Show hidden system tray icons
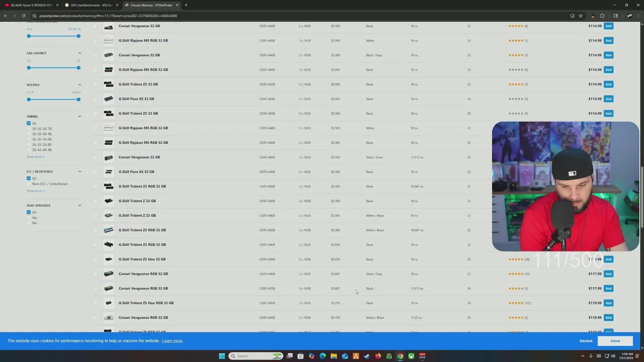 (x=583, y=356)
